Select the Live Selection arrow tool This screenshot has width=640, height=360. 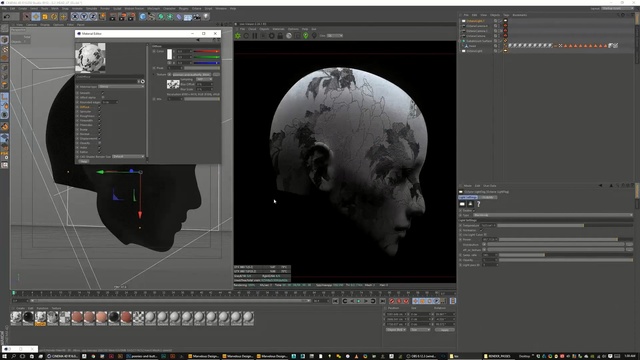coord(26,17)
